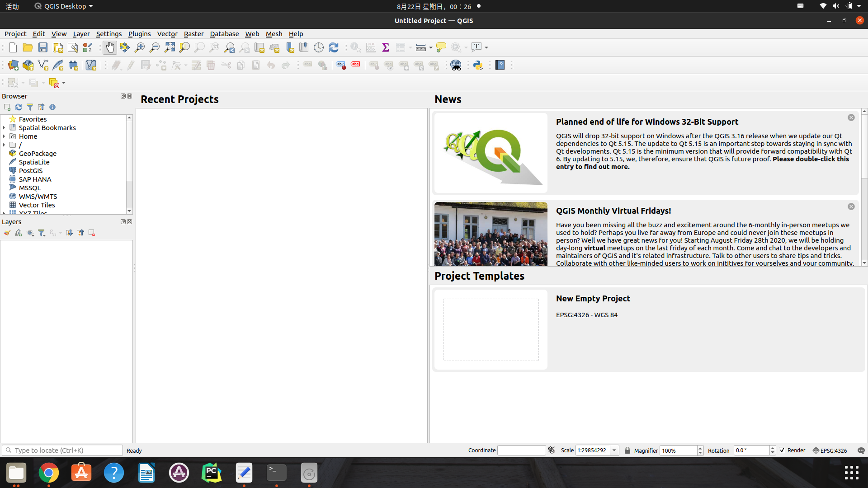The image size is (868, 488).
Task: Open the Data Source Manager
Action: [13, 65]
